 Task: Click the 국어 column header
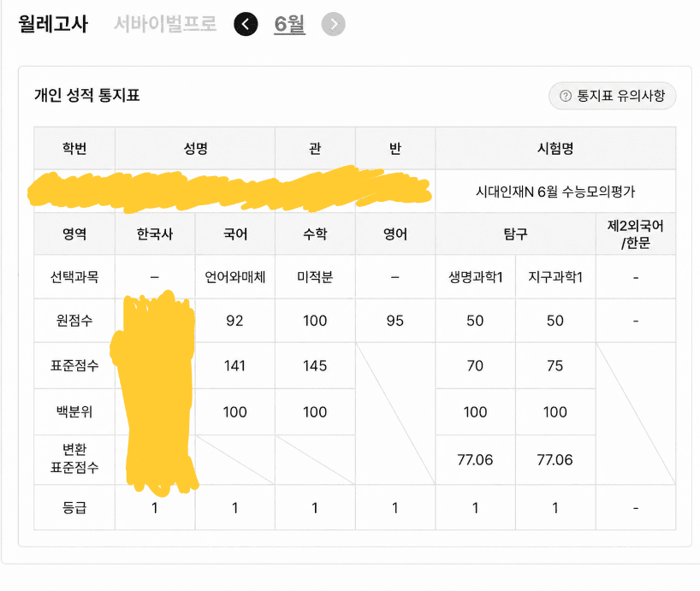point(234,233)
